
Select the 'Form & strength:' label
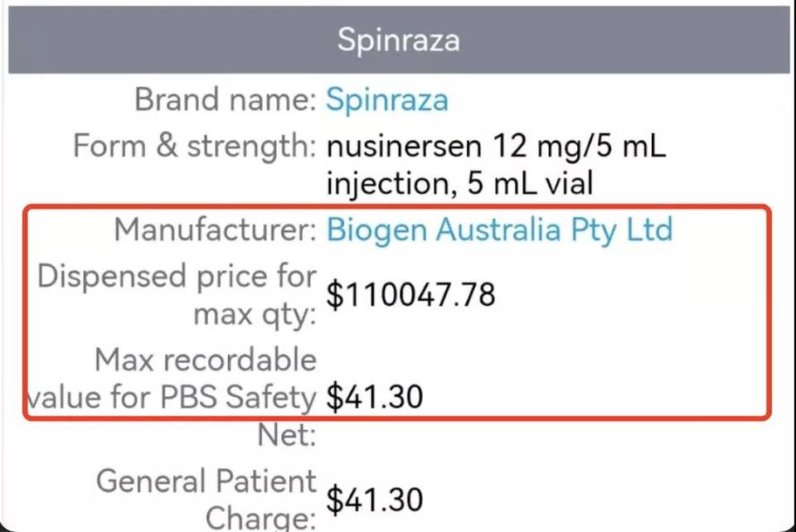click(x=195, y=146)
